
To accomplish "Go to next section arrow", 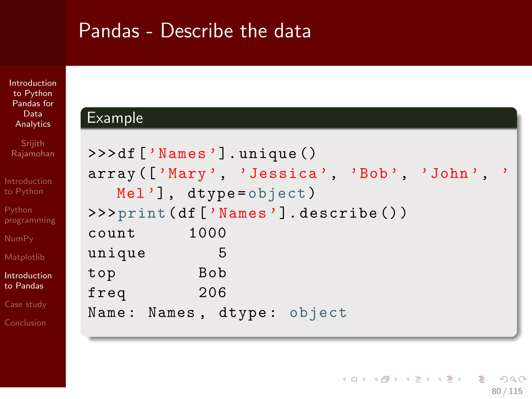I will (x=460, y=380).
